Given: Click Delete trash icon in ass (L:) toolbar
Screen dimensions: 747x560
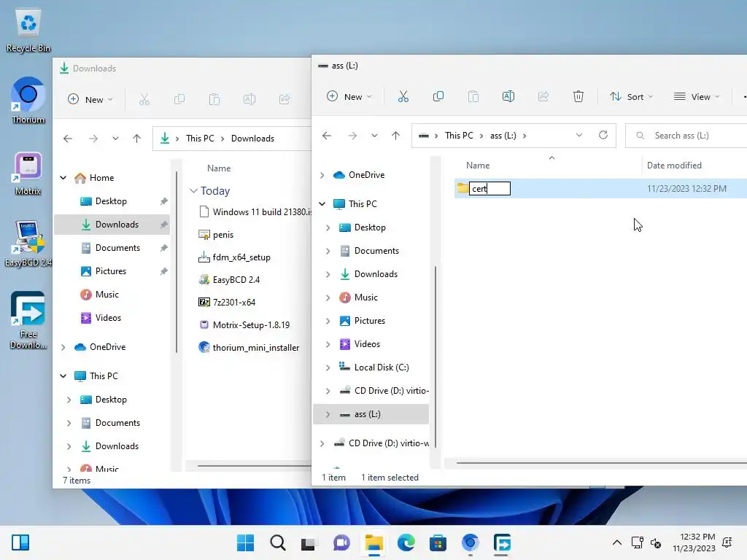Looking at the screenshot, I should click(578, 97).
